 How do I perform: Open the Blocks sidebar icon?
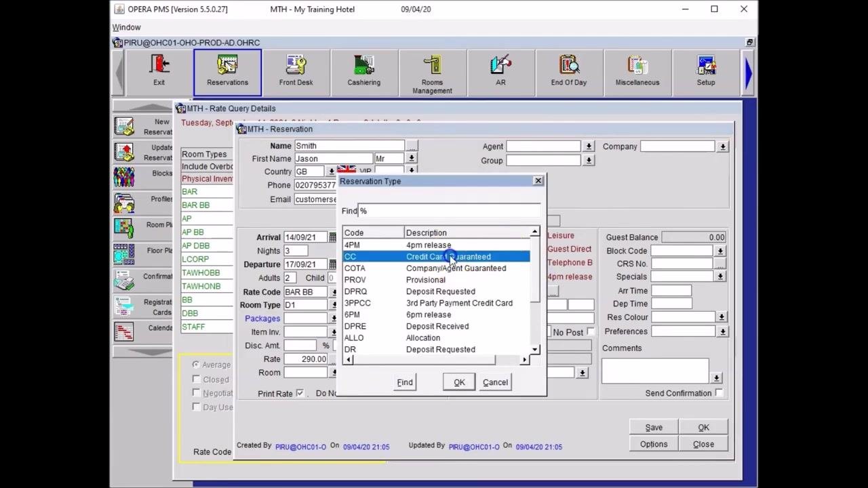pos(124,178)
